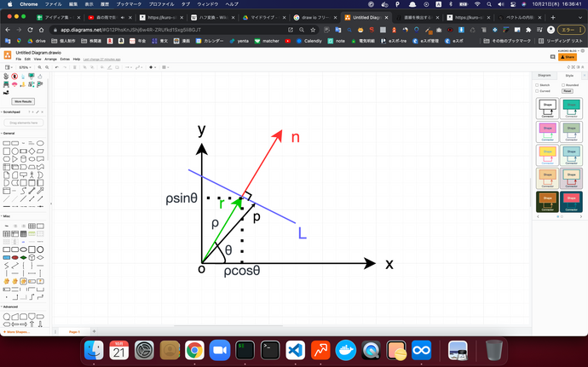The width and height of the screenshot is (588, 367).
Task: Collapse the Scratchpad section
Action: tap(11, 112)
